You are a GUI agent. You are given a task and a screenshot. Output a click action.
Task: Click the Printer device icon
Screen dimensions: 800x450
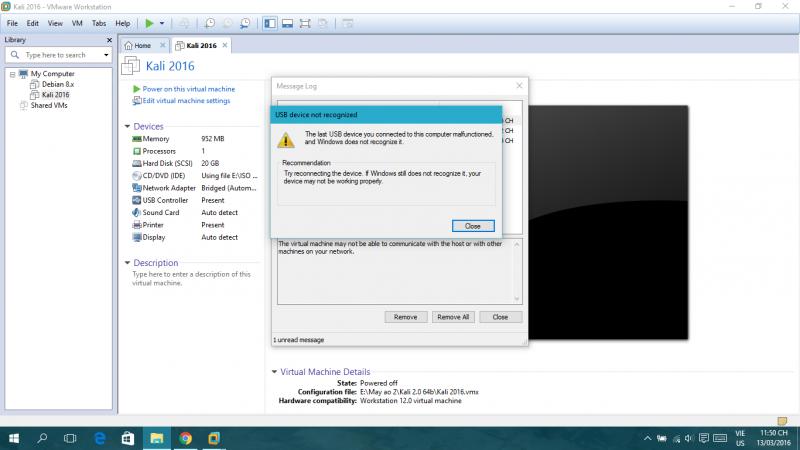pyautogui.click(x=137, y=225)
